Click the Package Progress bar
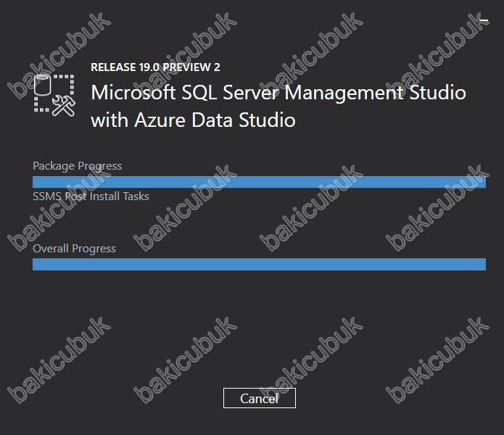The height and width of the screenshot is (435, 504). click(x=259, y=182)
